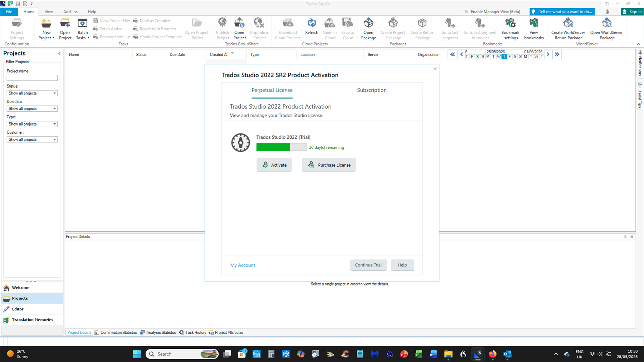Click the Windows Start button
This screenshot has width=644, height=362.
click(x=137, y=354)
